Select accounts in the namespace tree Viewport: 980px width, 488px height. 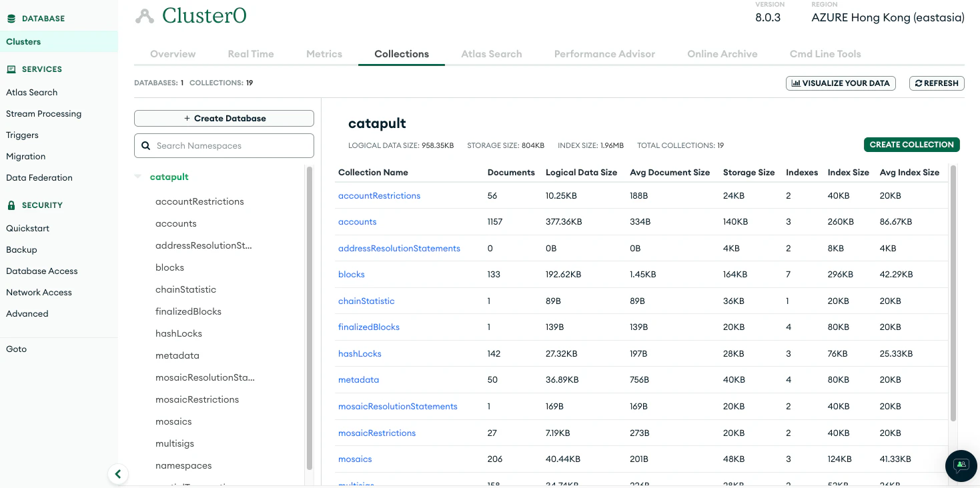tap(176, 224)
